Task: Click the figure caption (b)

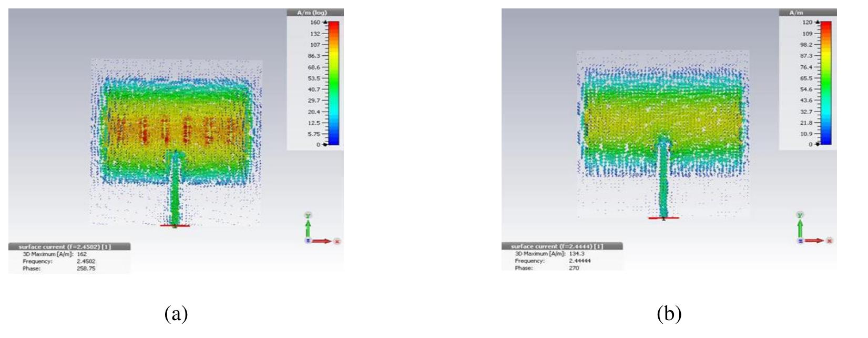Action: [x=669, y=314]
